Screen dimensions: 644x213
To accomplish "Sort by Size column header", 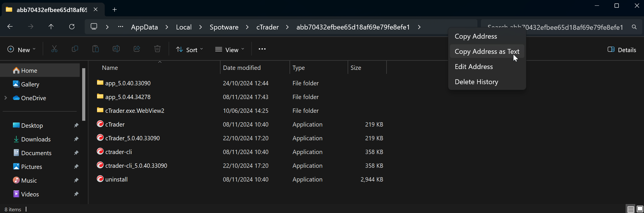I will [356, 68].
